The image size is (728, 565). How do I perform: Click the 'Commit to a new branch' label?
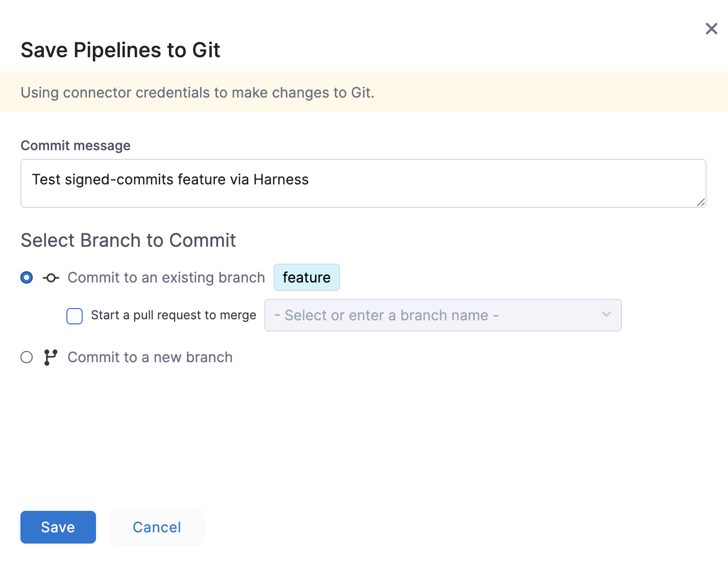pyautogui.click(x=150, y=357)
